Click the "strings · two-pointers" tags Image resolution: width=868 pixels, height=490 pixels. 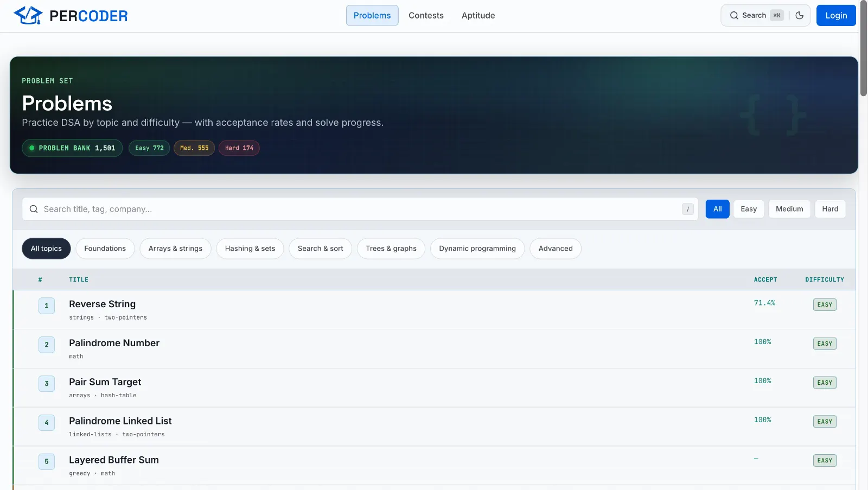tap(108, 318)
